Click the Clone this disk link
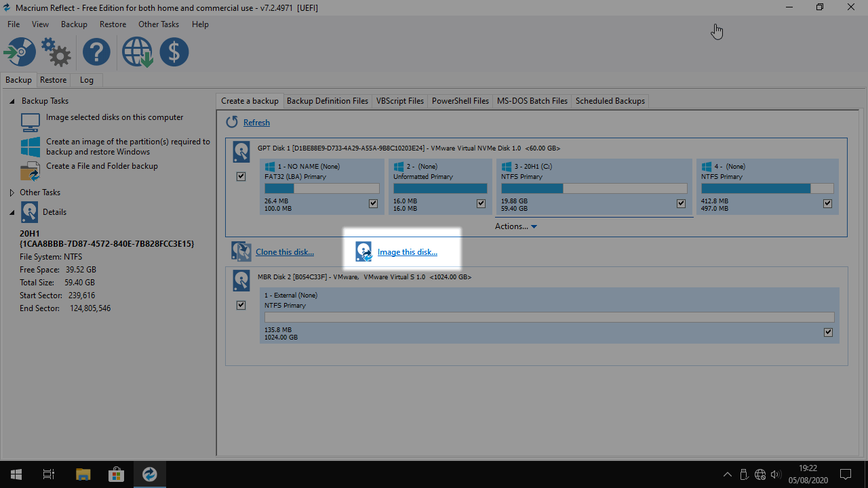Image resolution: width=868 pixels, height=488 pixels. (285, 252)
